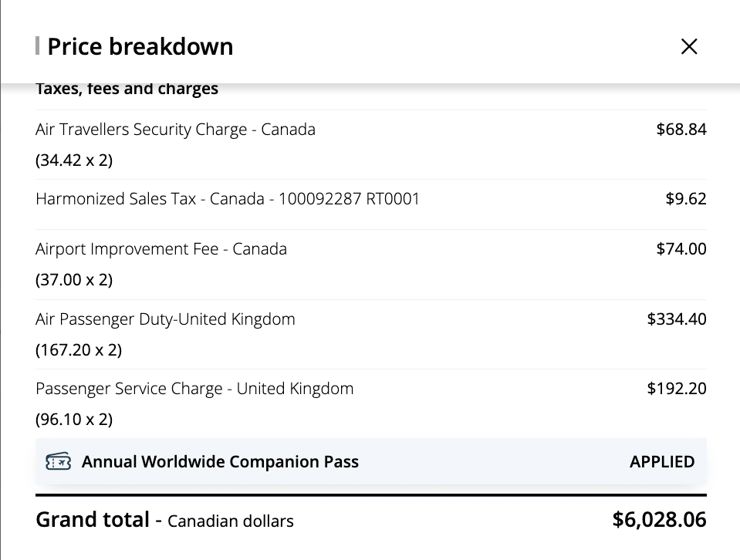This screenshot has width=740, height=560.
Task: Click the $74.00 improvement fee amount
Action: click(681, 249)
